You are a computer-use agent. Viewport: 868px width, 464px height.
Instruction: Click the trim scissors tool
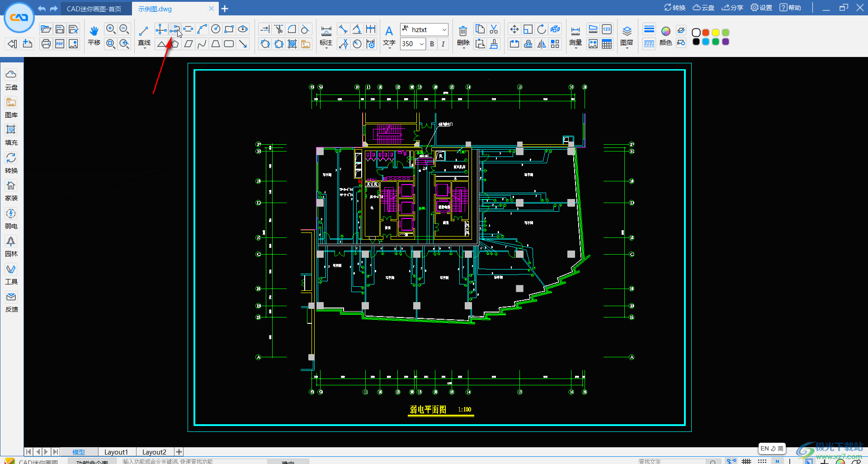pos(278,29)
